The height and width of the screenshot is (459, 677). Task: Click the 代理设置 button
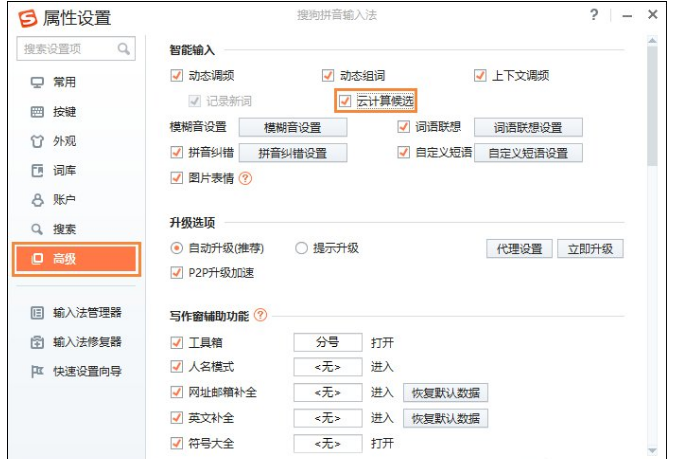coord(519,249)
